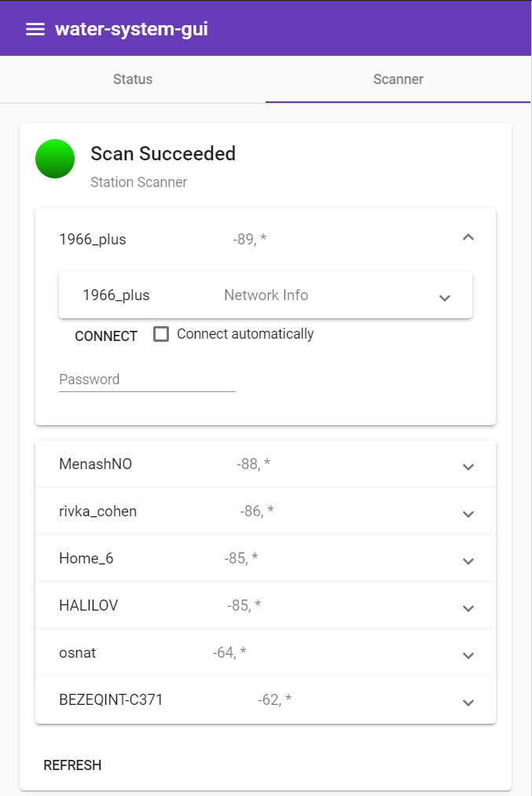Expand the Home_6 network chevron

[x=468, y=561]
